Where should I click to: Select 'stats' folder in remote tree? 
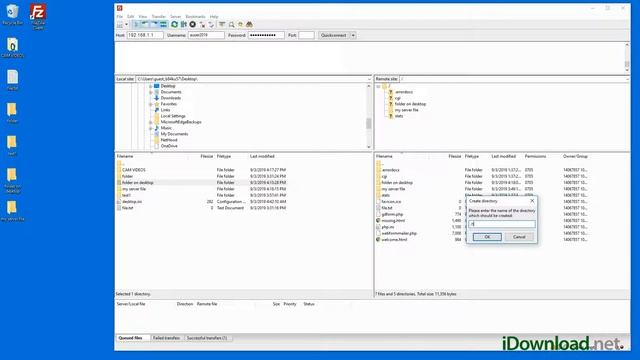(x=399, y=116)
